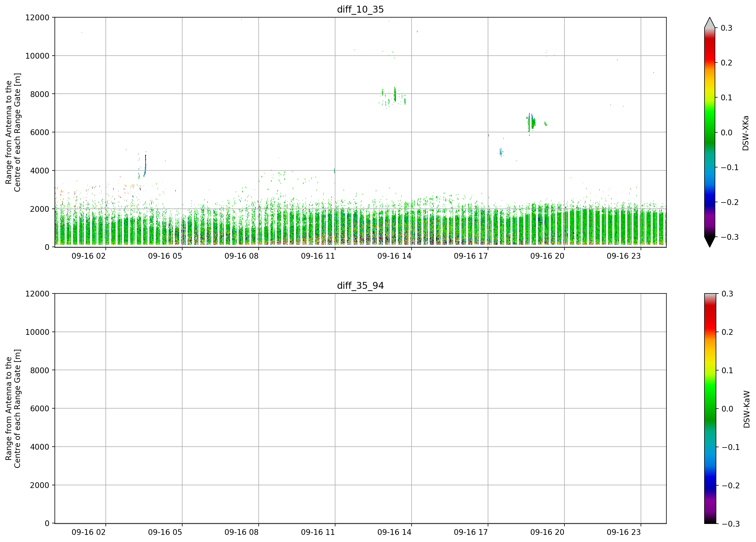756x542 pixels.
Task: Click the 6000 y-axis label in bottom plot
Action: pyautogui.click(x=40, y=408)
